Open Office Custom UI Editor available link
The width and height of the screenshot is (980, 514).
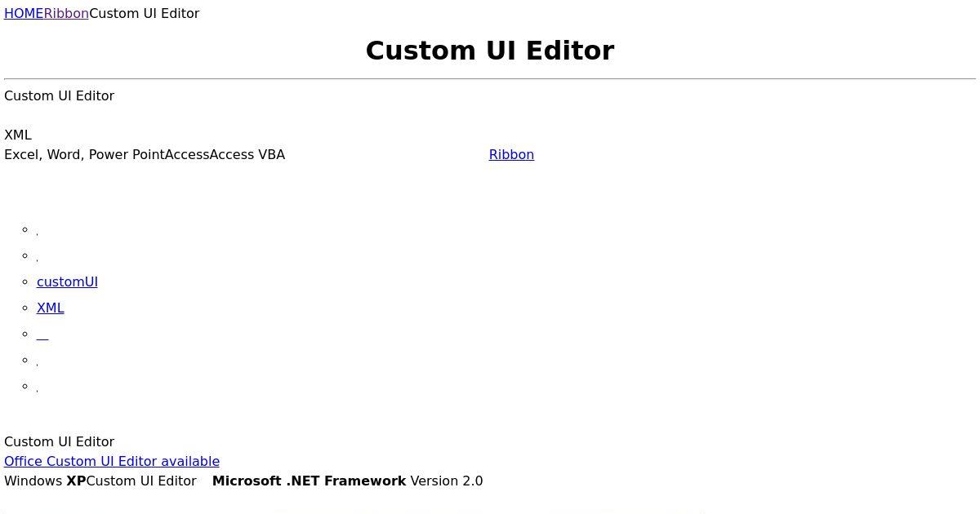[x=112, y=461]
